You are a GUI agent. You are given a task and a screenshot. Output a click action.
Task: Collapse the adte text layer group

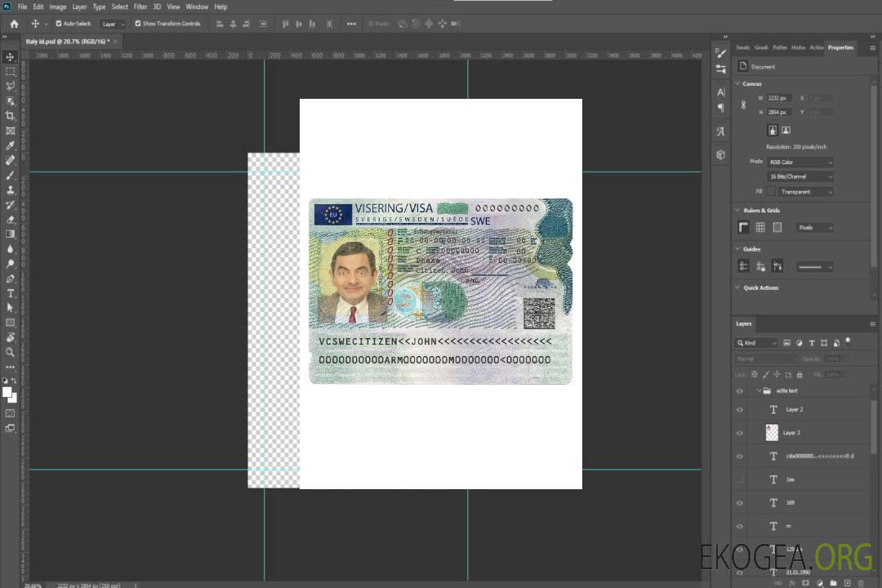pyautogui.click(x=759, y=390)
